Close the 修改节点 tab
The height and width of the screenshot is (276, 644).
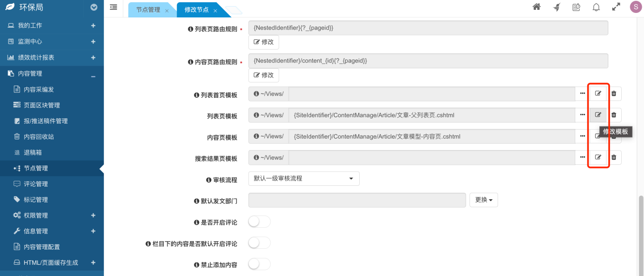tap(215, 11)
